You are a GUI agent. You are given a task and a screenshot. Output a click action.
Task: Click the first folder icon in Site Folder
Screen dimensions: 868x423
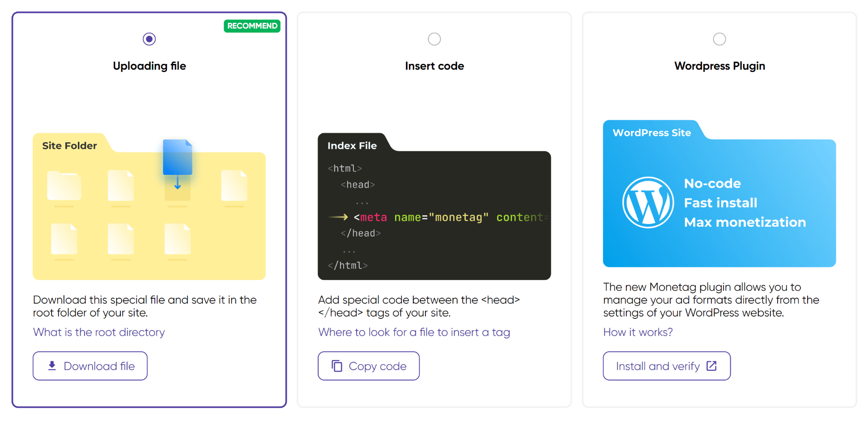coord(64,186)
